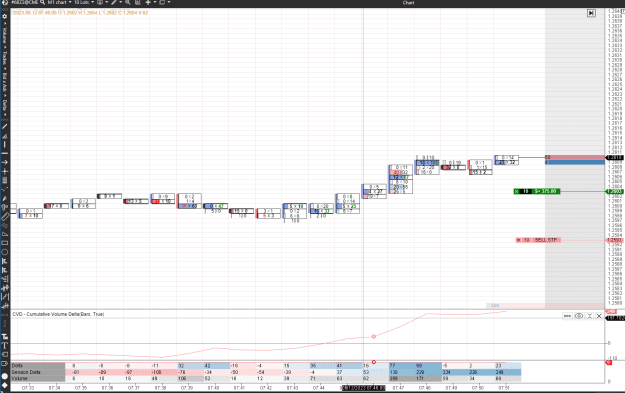Select the text T annotation tool

[5, 346]
